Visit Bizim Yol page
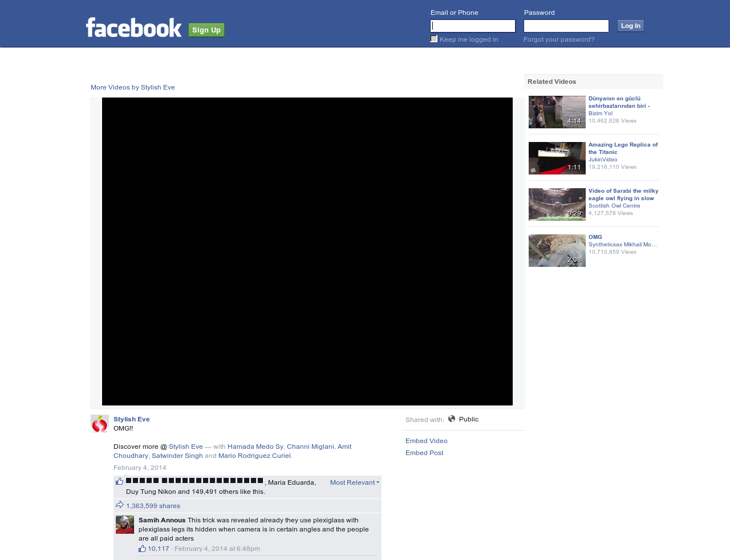Screen dimensions: 730x560 click(x=601, y=113)
